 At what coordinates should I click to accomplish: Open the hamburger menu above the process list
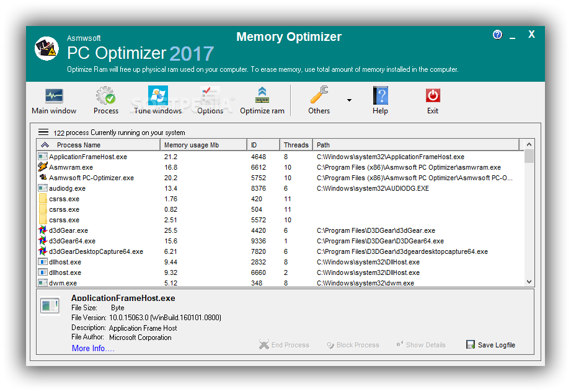43,131
